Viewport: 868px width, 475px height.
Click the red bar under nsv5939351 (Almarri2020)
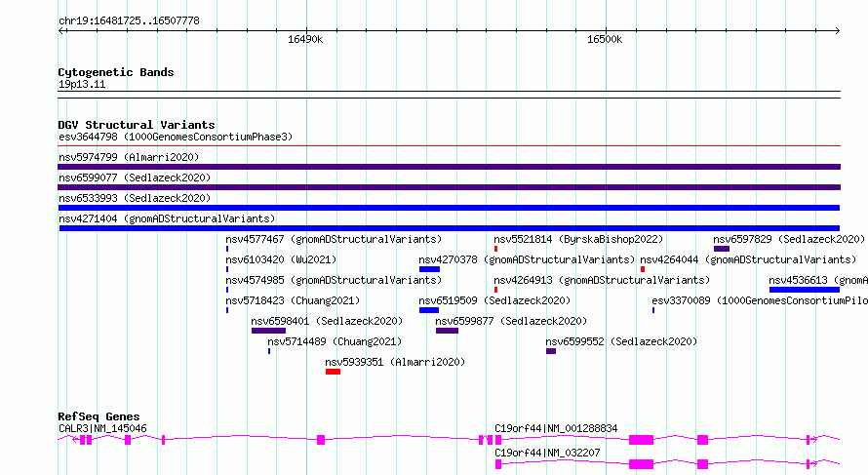click(333, 372)
